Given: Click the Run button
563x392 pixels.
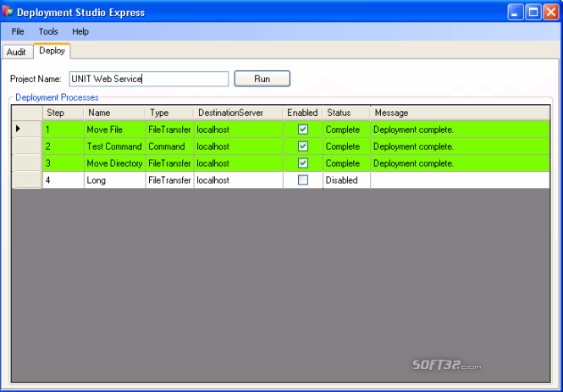Looking at the screenshot, I should (262, 79).
